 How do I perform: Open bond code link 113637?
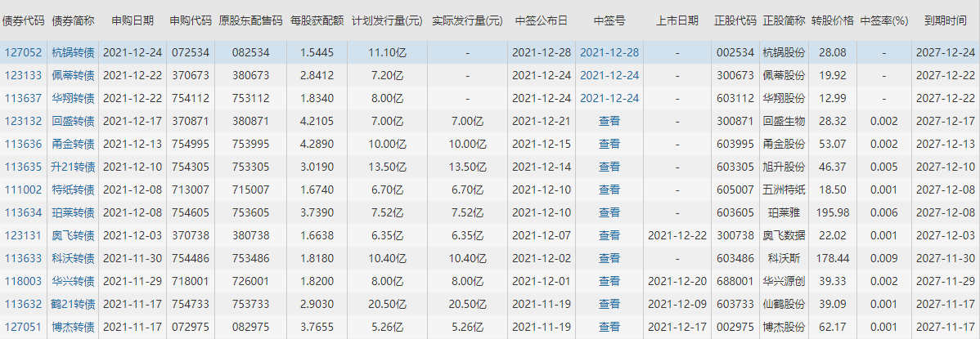click(23, 98)
